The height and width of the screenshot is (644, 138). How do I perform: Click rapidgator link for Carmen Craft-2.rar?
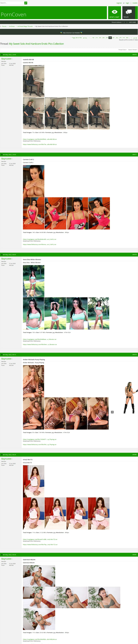39,239
